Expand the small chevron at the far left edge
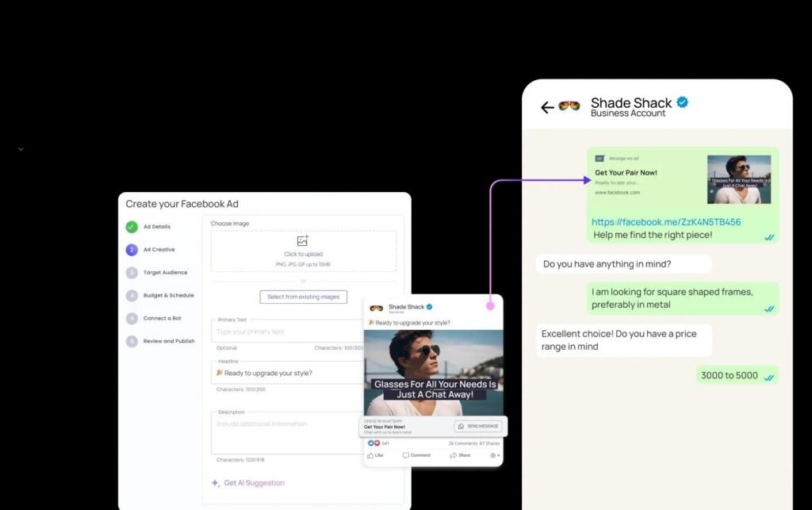 point(21,149)
